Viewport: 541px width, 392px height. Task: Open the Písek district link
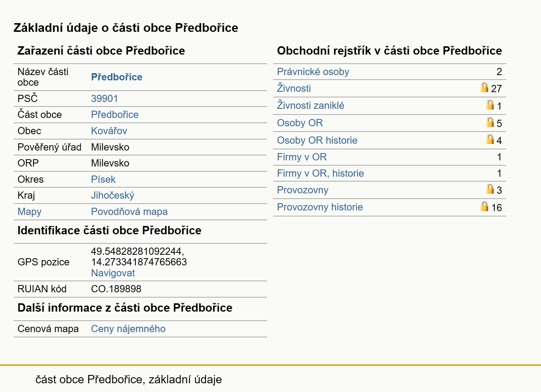(x=103, y=179)
